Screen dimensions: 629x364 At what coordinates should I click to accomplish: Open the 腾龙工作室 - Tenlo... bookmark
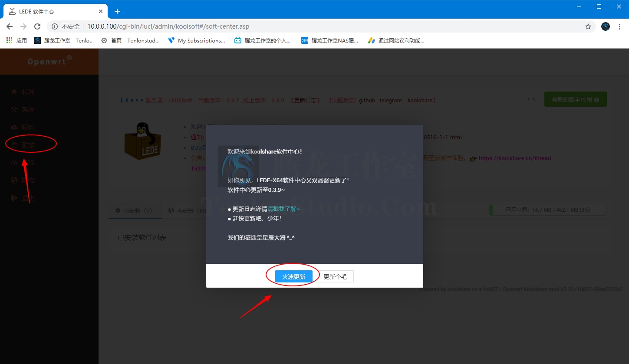pos(64,40)
